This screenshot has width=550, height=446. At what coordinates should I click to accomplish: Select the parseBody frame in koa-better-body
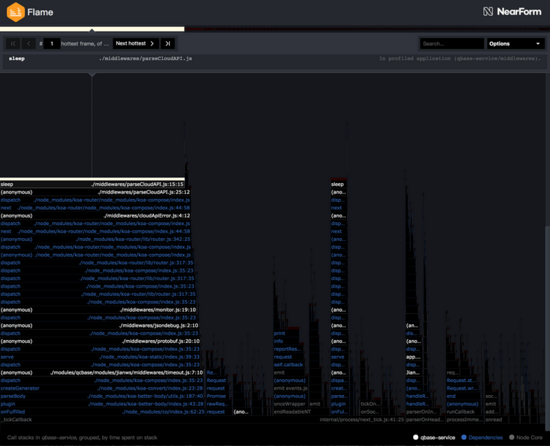102,396
